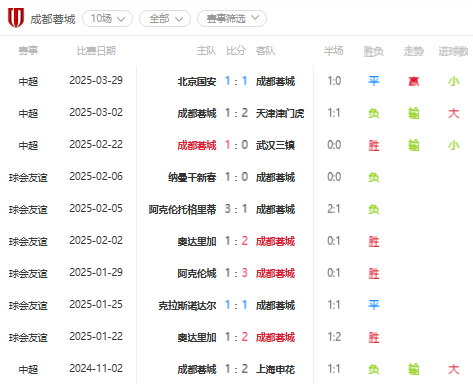The height and width of the screenshot is (384, 473).
Task: Click the Chengdu Rongcheng red shield logo
Action: click(x=16, y=18)
